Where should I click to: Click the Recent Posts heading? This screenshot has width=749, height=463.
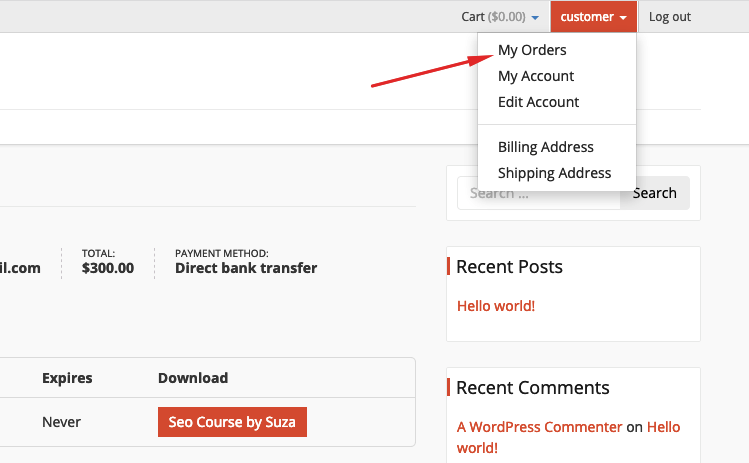pyautogui.click(x=509, y=267)
